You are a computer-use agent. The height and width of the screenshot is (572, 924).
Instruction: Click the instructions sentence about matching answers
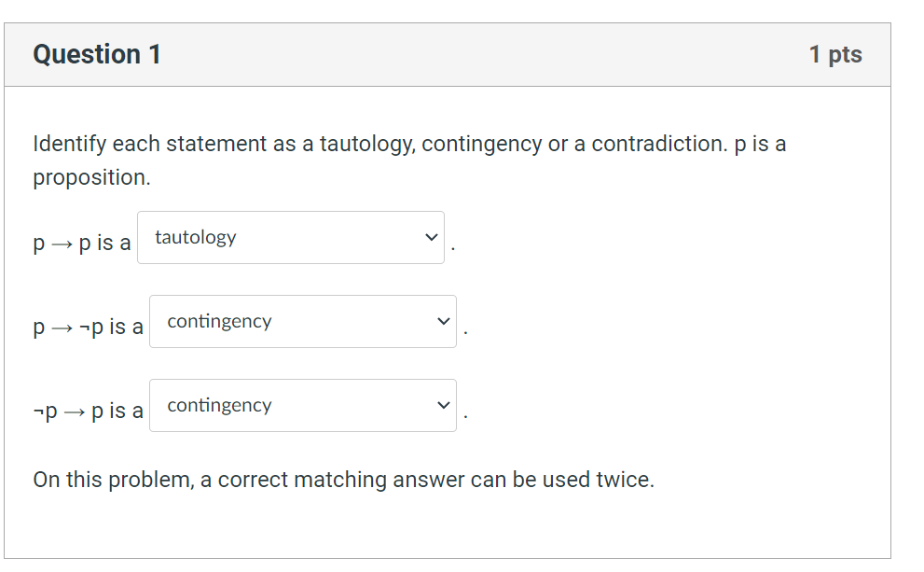point(342,479)
